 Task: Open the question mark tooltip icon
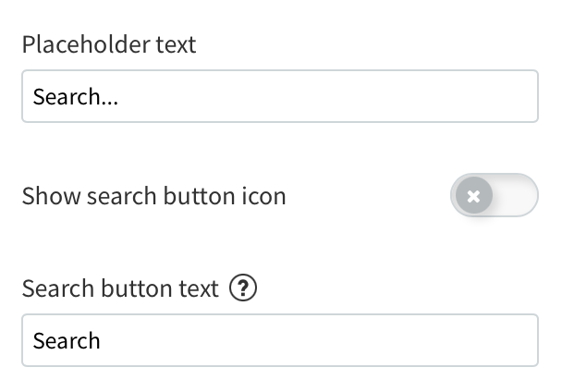coord(242,289)
